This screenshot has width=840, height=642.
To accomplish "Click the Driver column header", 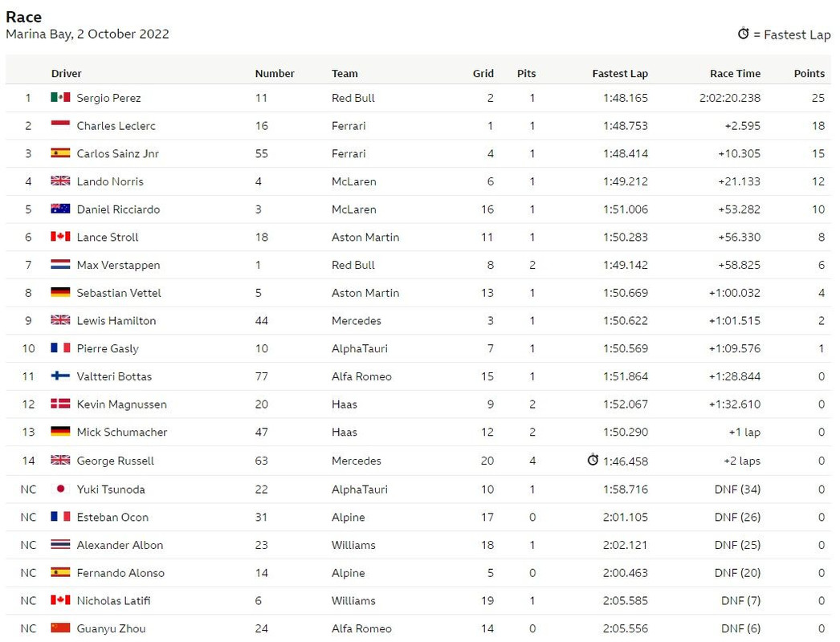I will click(x=67, y=73).
